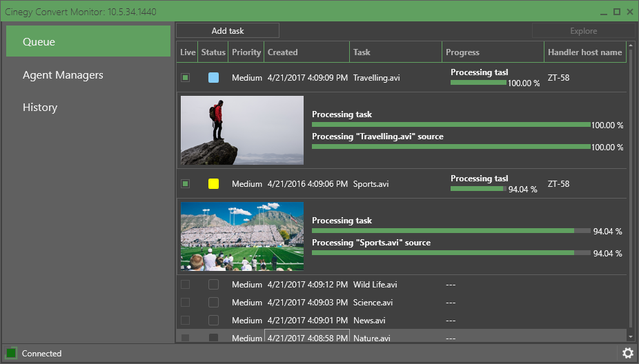Click the queue scrollbar down arrow
This screenshot has width=639, height=364.
631,337
